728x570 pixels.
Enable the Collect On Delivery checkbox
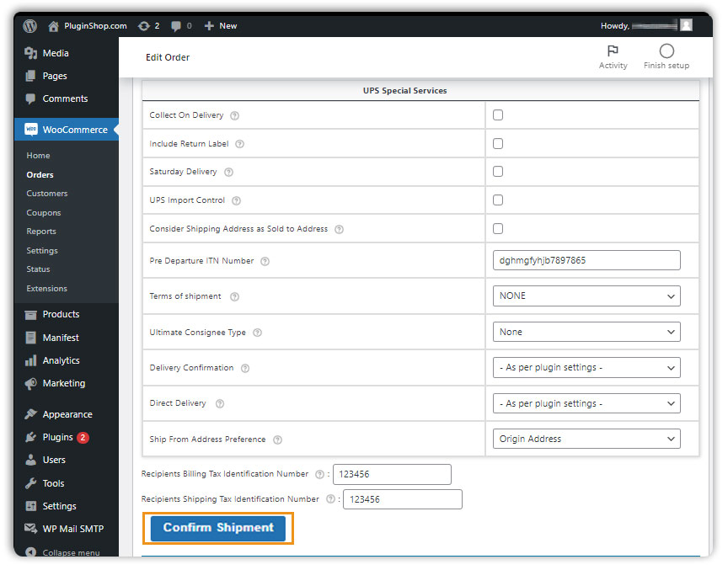[x=498, y=115]
